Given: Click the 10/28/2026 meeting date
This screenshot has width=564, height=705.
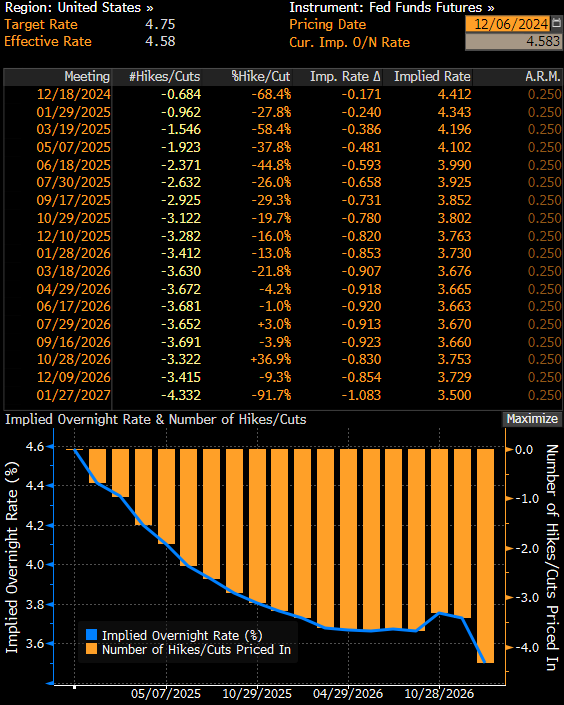Looking at the screenshot, I should pyautogui.click(x=74, y=359).
